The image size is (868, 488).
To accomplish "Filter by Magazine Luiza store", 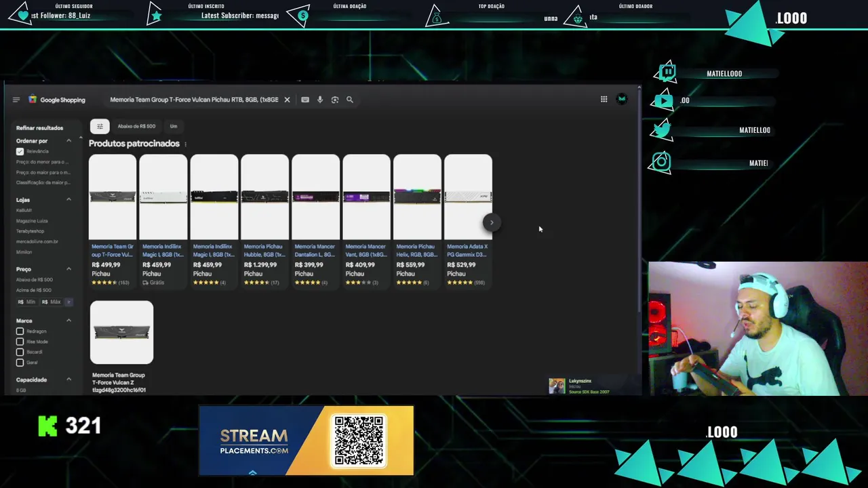I will coord(31,221).
